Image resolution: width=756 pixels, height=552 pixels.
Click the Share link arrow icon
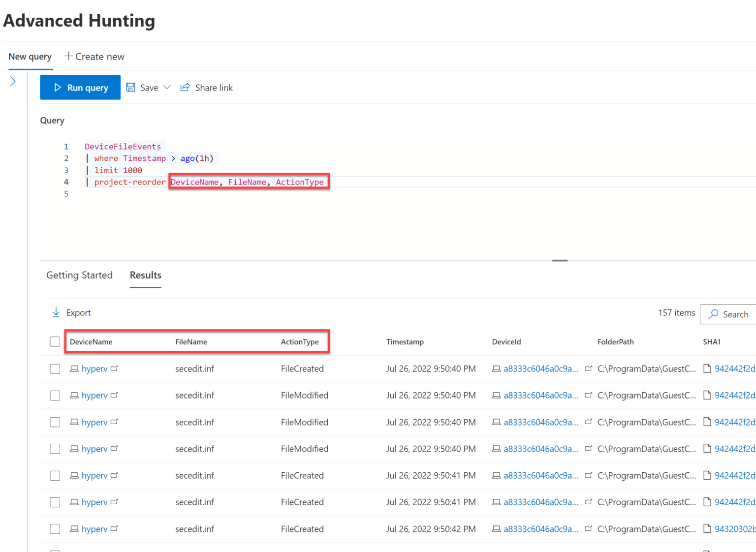point(185,88)
